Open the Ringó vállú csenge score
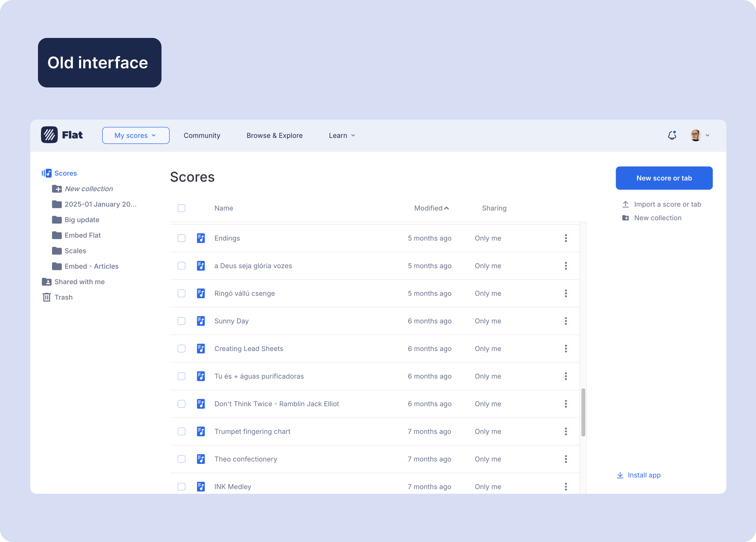756x542 pixels. click(x=244, y=294)
